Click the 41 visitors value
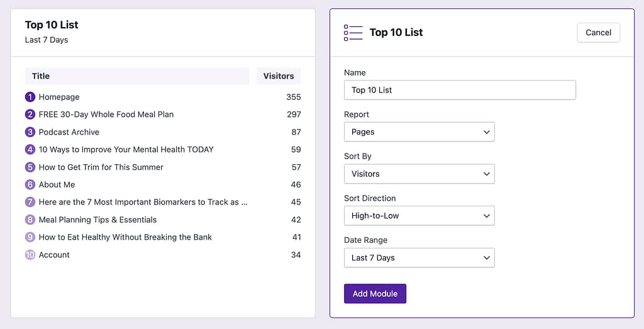Screen dimensions: 644x329 297,237
